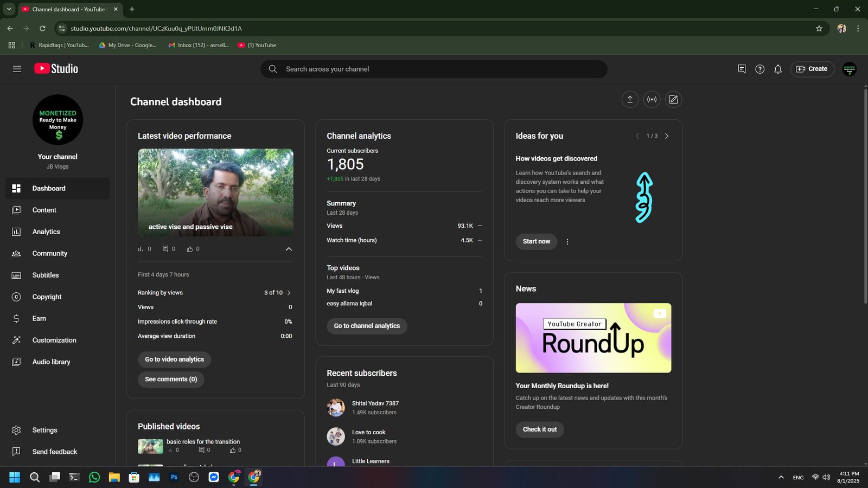Open subscriber Shital Yadav 7387
This screenshot has width=868, height=488.
pyautogui.click(x=375, y=403)
